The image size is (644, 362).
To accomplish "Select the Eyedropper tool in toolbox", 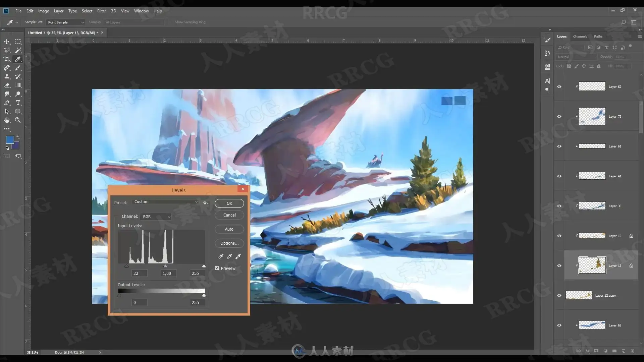I will tap(18, 59).
